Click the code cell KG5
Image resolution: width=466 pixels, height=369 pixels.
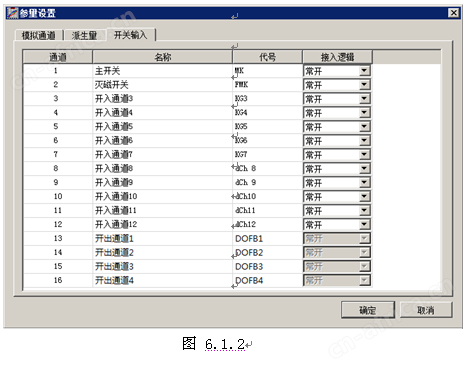point(268,127)
